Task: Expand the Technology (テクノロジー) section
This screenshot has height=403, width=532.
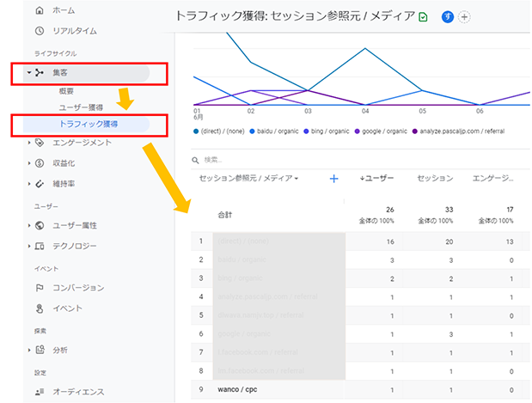Action: click(x=29, y=246)
